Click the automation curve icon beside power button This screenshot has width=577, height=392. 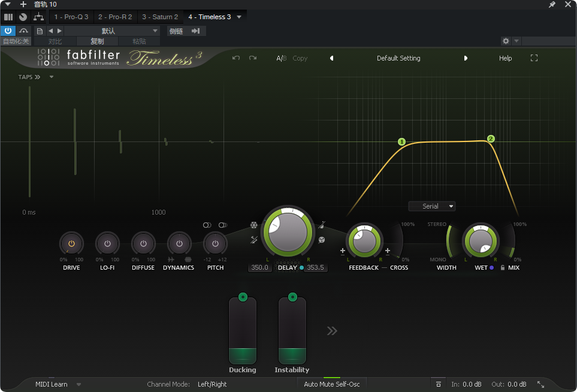[x=23, y=31]
